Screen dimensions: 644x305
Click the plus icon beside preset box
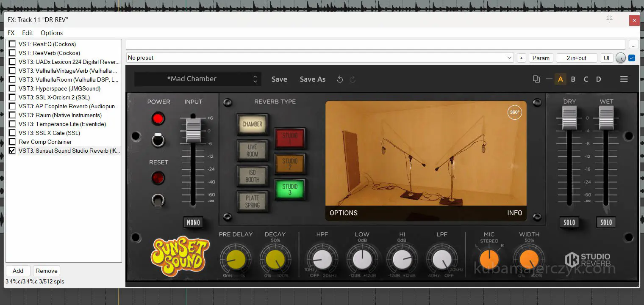(521, 58)
